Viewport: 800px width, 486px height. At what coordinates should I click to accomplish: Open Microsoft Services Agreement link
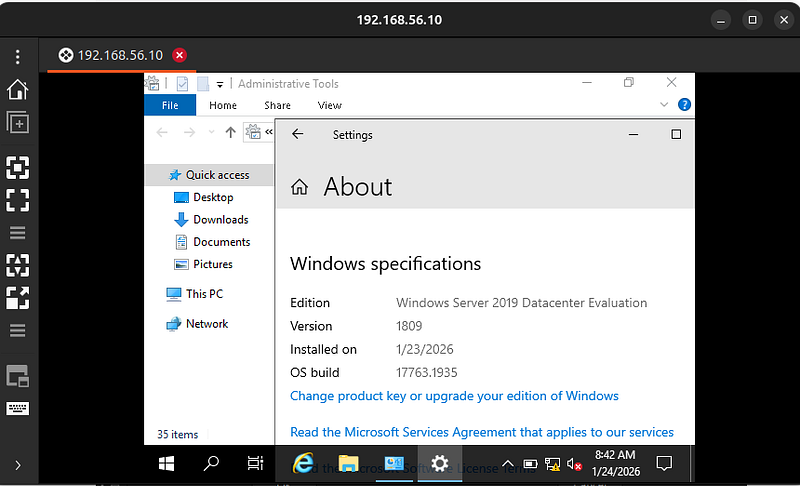pos(482,432)
